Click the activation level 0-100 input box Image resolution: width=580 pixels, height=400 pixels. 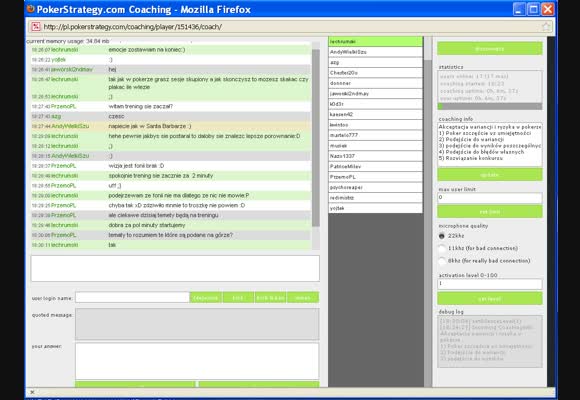point(490,284)
